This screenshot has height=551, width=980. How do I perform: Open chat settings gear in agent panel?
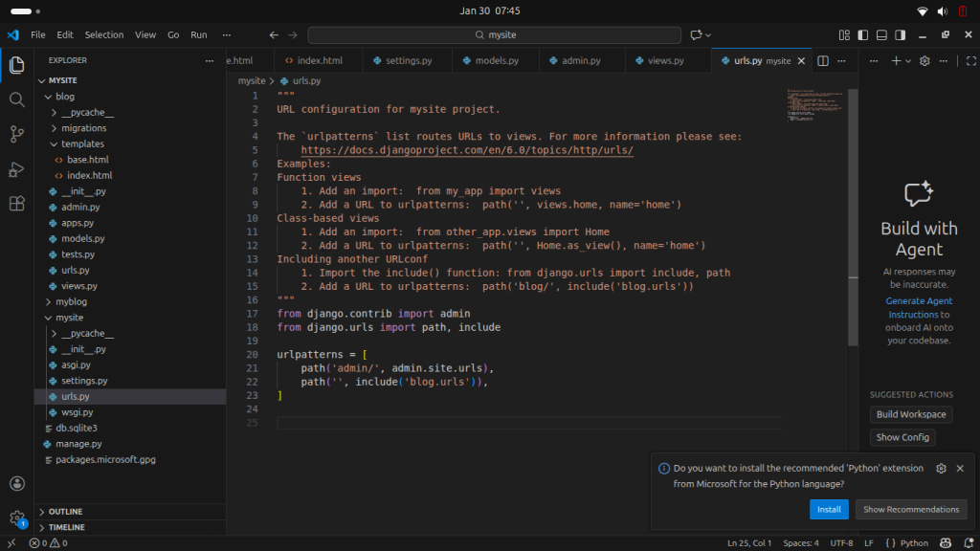pyautogui.click(x=924, y=61)
